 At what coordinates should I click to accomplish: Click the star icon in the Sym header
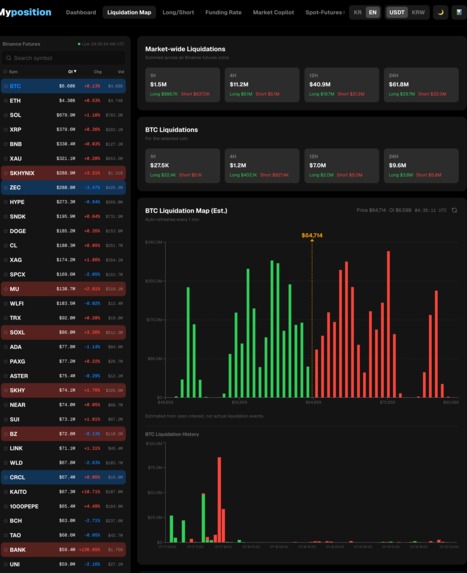(x=5, y=72)
